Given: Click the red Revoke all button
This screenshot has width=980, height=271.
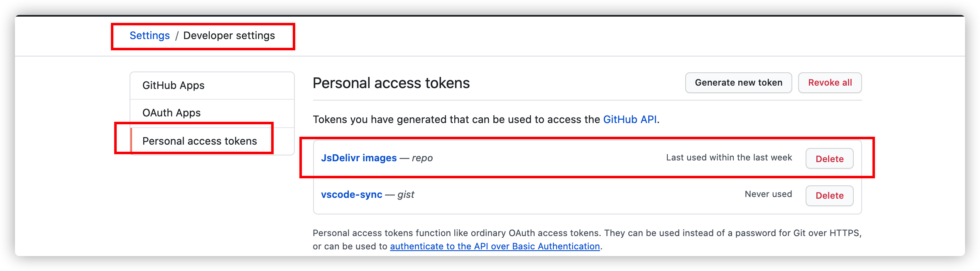Looking at the screenshot, I should (830, 83).
